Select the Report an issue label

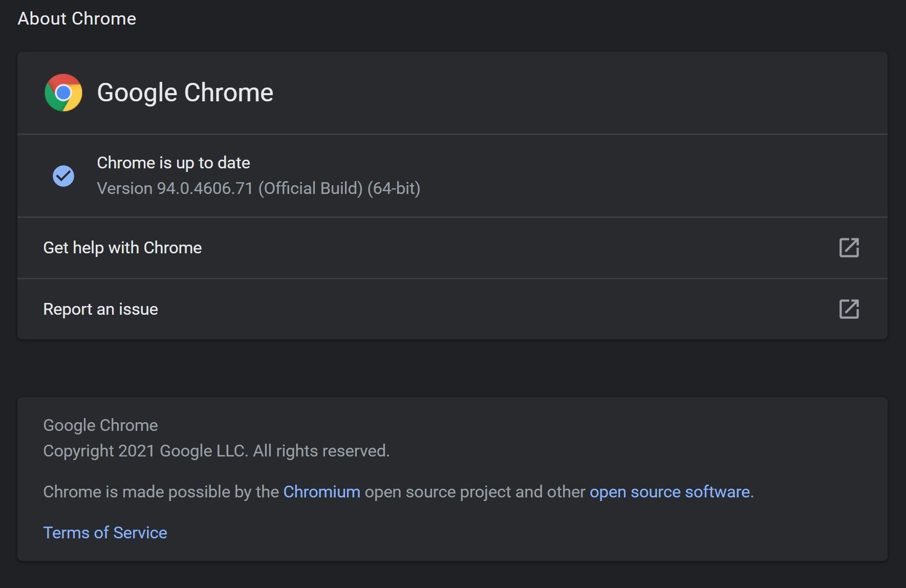pos(100,309)
